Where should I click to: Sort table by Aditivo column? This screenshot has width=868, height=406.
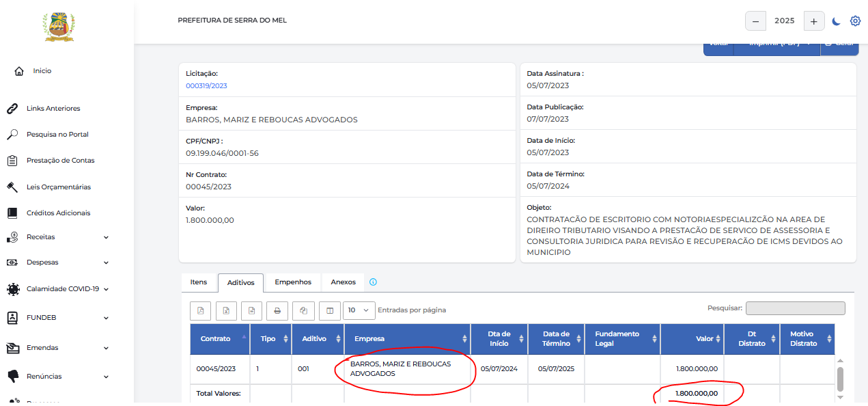[x=318, y=339]
